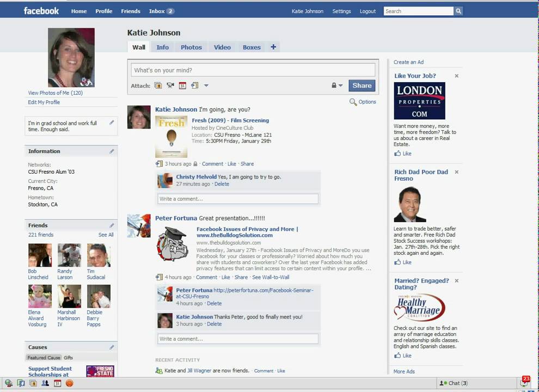This screenshot has height=392, width=539.
Task: Open the Facebook chat bubbles icon in bottom bar
Action: pos(21,383)
